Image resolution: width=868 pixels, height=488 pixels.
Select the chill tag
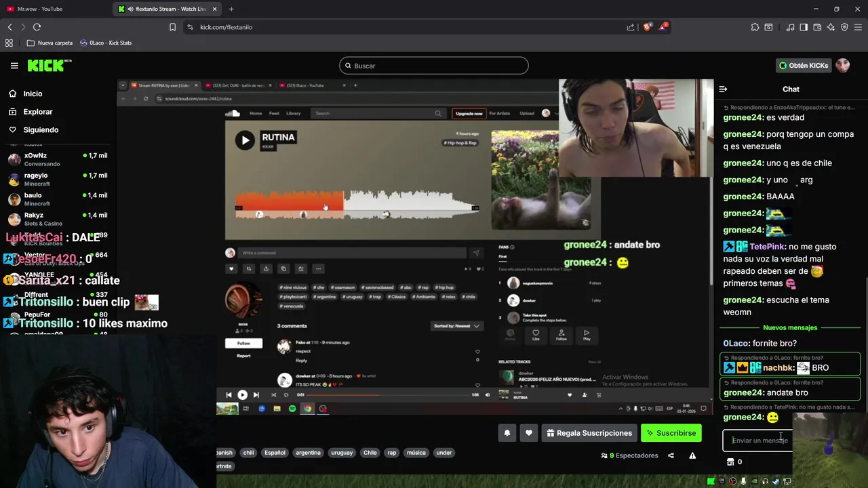pos(248,453)
